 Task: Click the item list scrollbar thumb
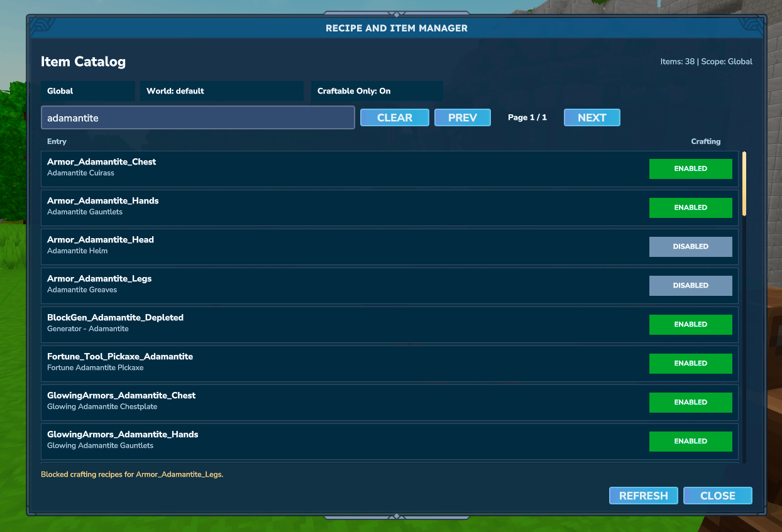tap(744, 183)
